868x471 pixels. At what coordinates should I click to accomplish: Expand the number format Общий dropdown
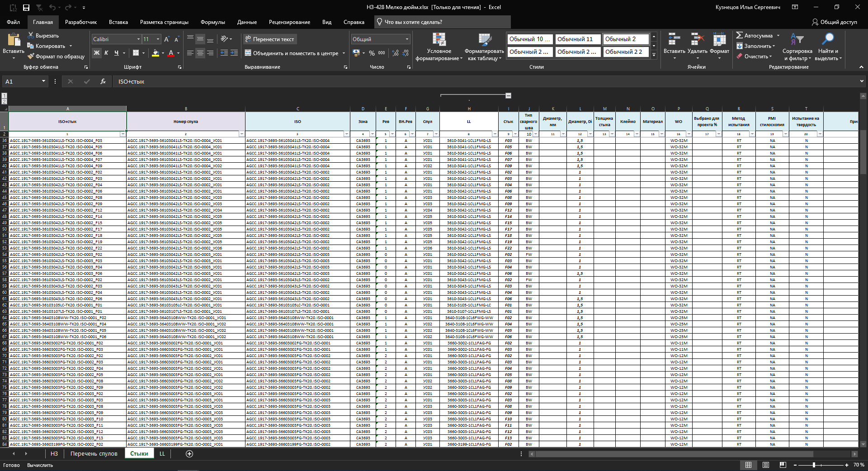(407, 39)
